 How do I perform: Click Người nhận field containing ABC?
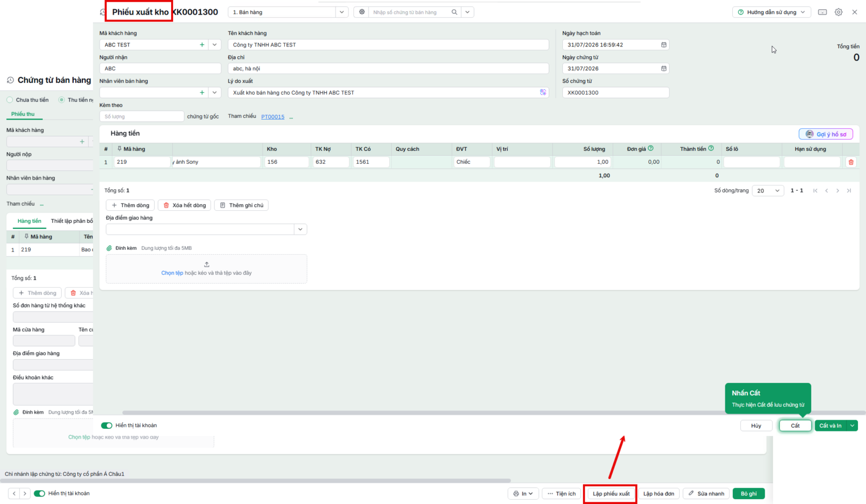(160, 69)
